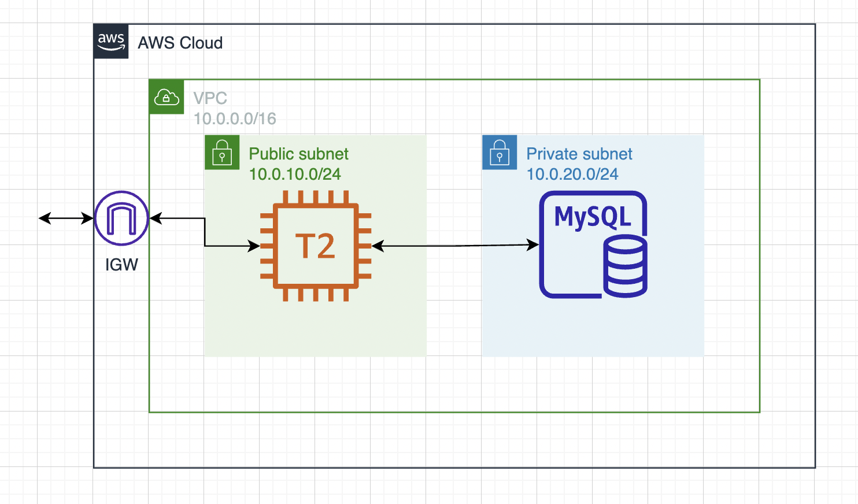The width and height of the screenshot is (858, 504).
Task: Select the green VPC cloud icon
Action: click(167, 98)
